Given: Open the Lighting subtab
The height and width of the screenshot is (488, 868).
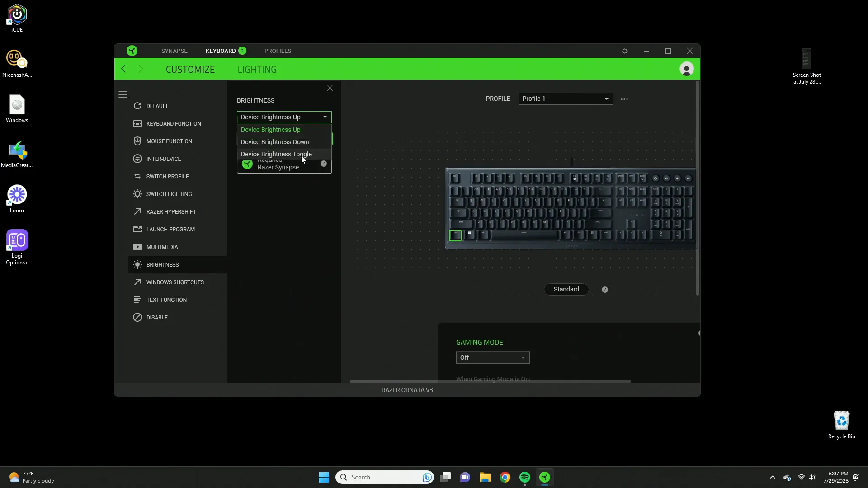Looking at the screenshot, I should [x=257, y=69].
